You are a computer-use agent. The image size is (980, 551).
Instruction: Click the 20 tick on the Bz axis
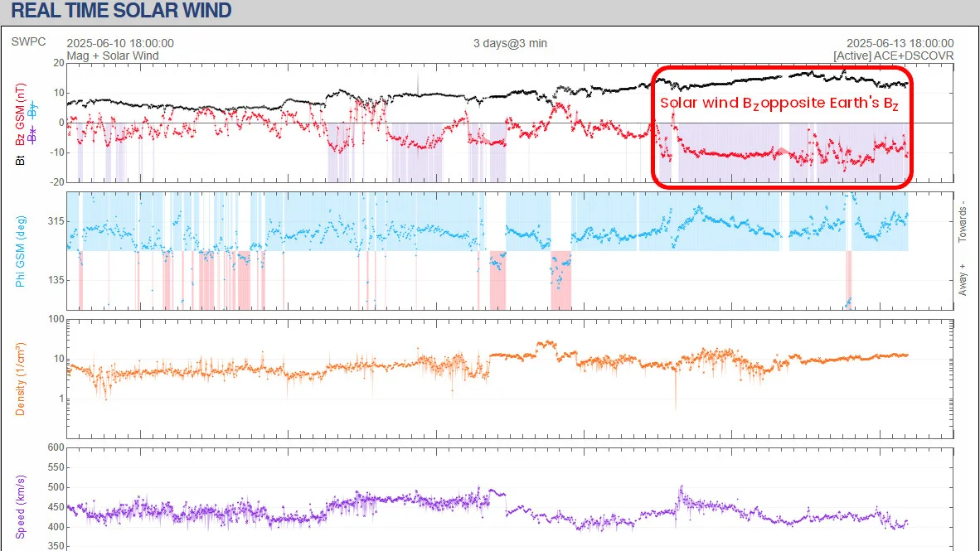pos(59,63)
